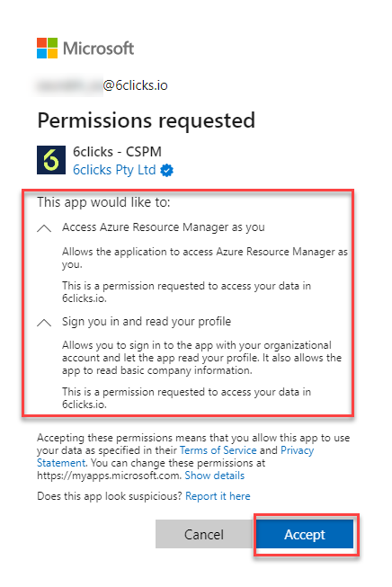The image size is (392, 587).
Task: Click the This app would like to label
Action: tap(103, 202)
